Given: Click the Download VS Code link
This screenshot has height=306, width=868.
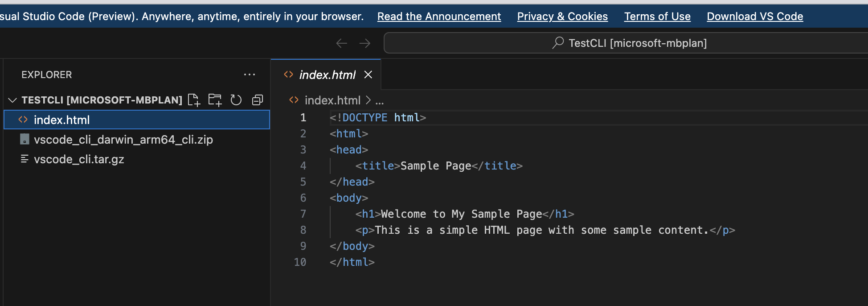Looking at the screenshot, I should (755, 17).
